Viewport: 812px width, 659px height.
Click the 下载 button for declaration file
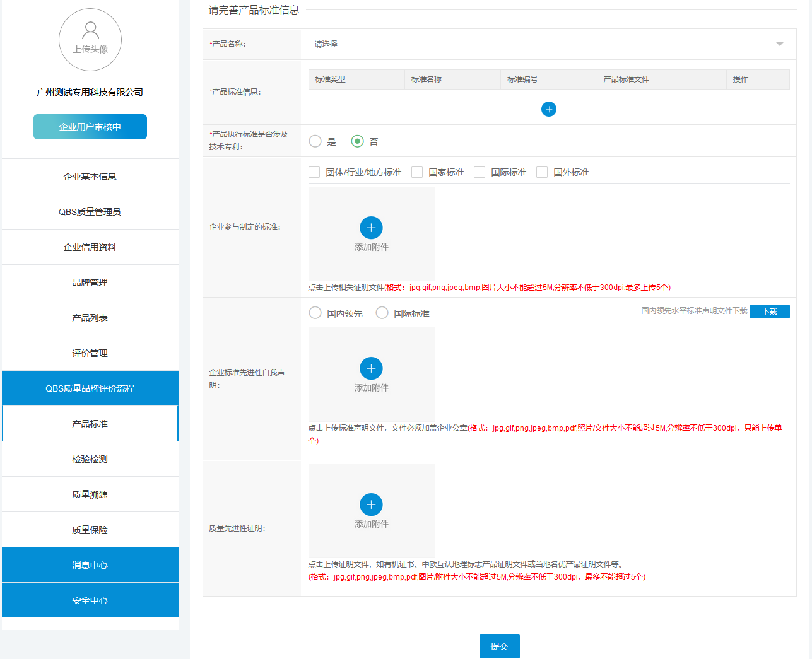[x=769, y=312]
